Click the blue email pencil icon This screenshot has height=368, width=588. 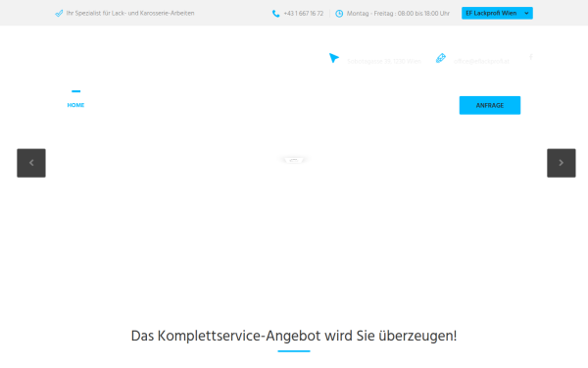(441, 58)
